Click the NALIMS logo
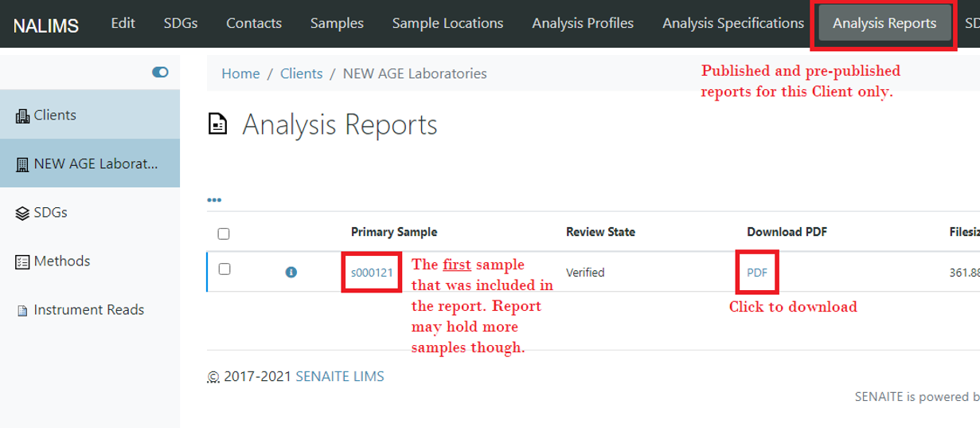The height and width of the screenshot is (428, 980). (45, 25)
